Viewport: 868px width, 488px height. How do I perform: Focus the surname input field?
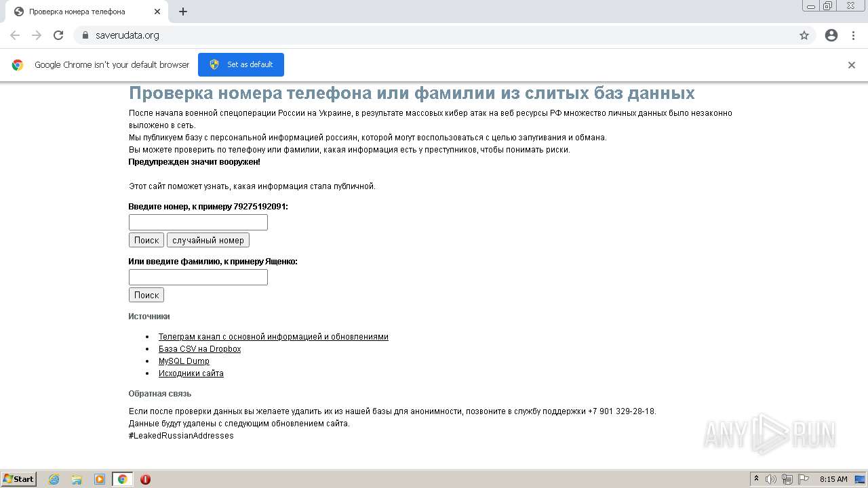[198, 277]
